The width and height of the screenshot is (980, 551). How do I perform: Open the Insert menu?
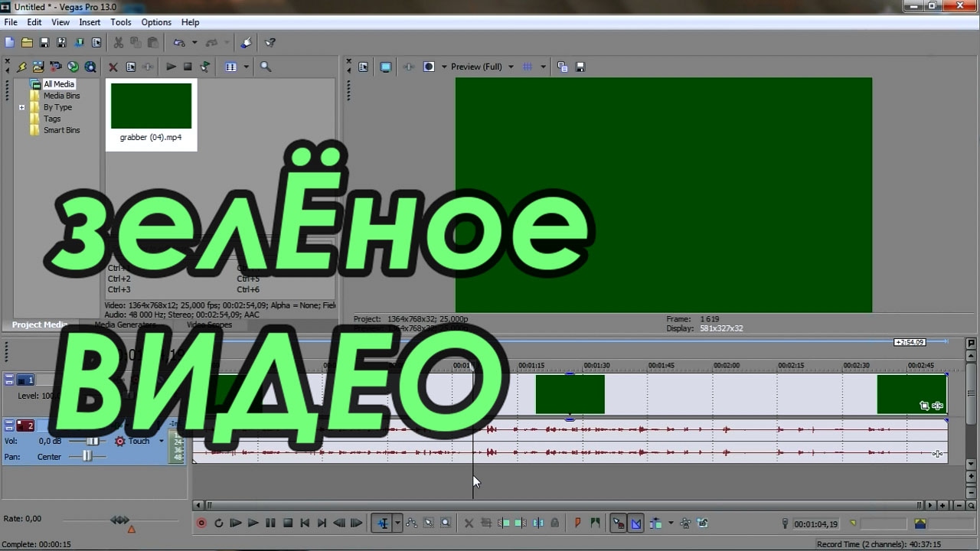point(90,22)
